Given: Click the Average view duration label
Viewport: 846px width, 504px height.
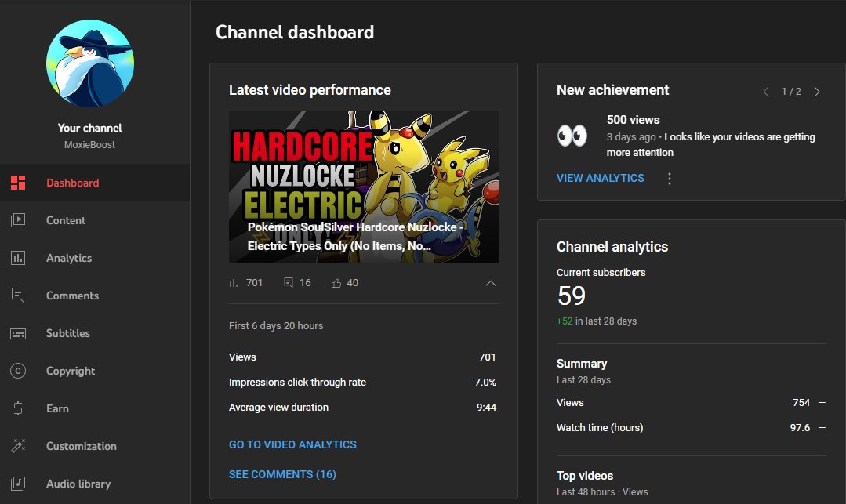Looking at the screenshot, I should point(278,408).
